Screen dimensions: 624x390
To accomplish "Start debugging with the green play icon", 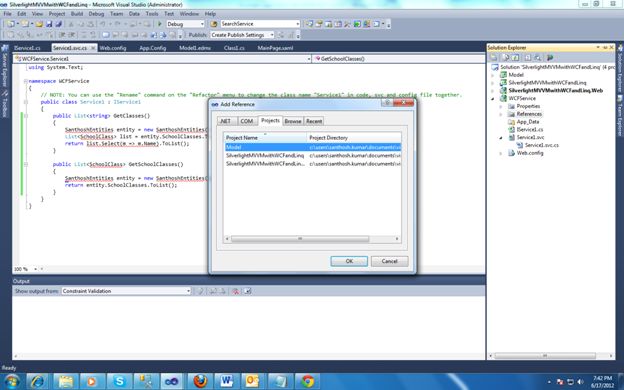I will [x=160, y=24].
